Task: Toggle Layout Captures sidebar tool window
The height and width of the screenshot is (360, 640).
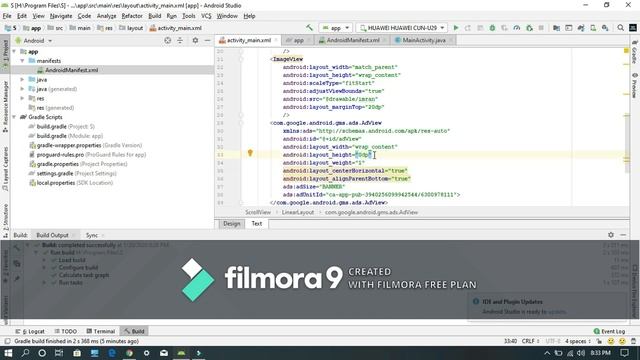Action: (x=5, y=169)
